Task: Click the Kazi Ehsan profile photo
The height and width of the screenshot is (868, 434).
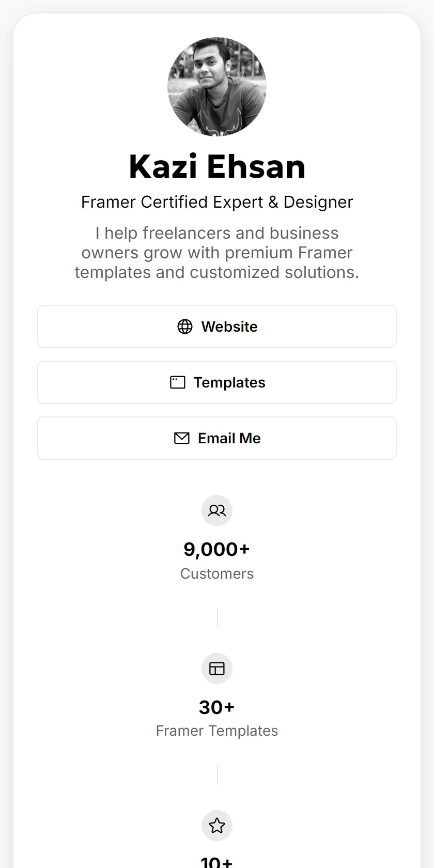Action: click(x=217, y=87)
